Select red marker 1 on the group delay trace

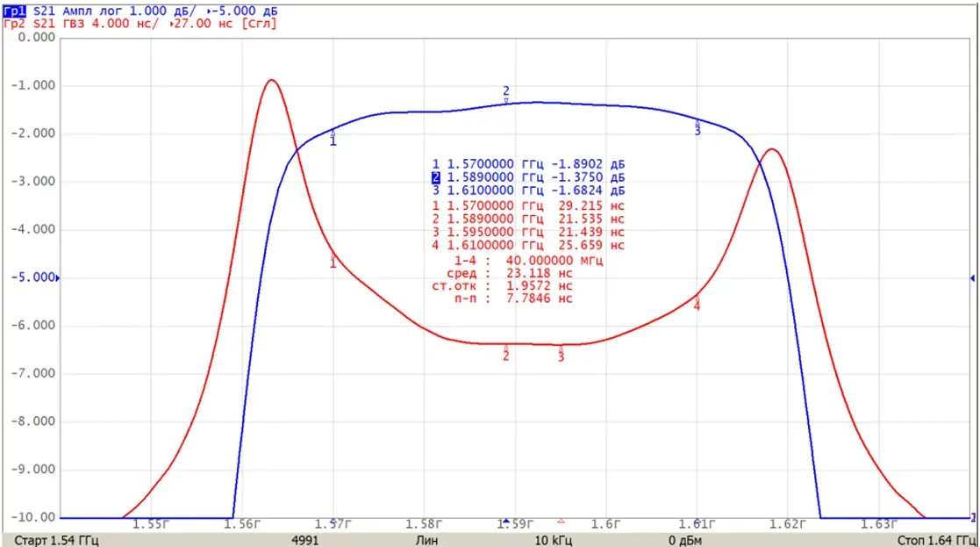click(x=333, y=259)
